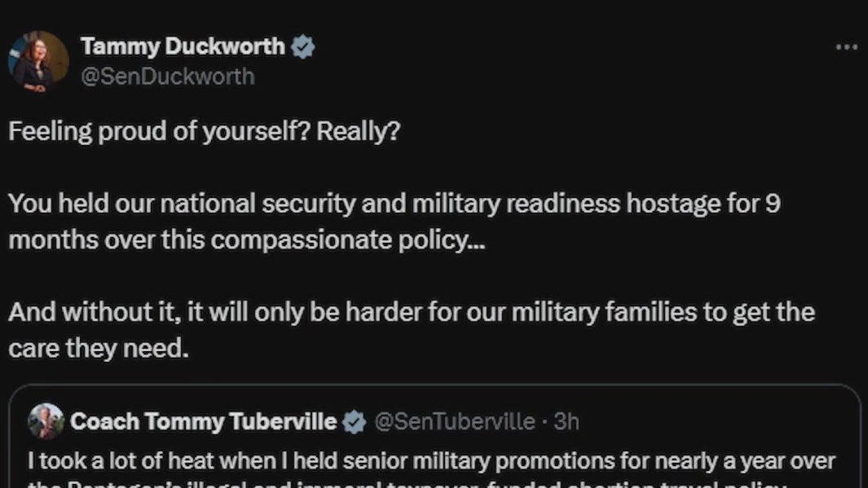868x488 pixels.
Task: Click the verified checkmark beside Tammy Duckworth
Action: point(302,46)
